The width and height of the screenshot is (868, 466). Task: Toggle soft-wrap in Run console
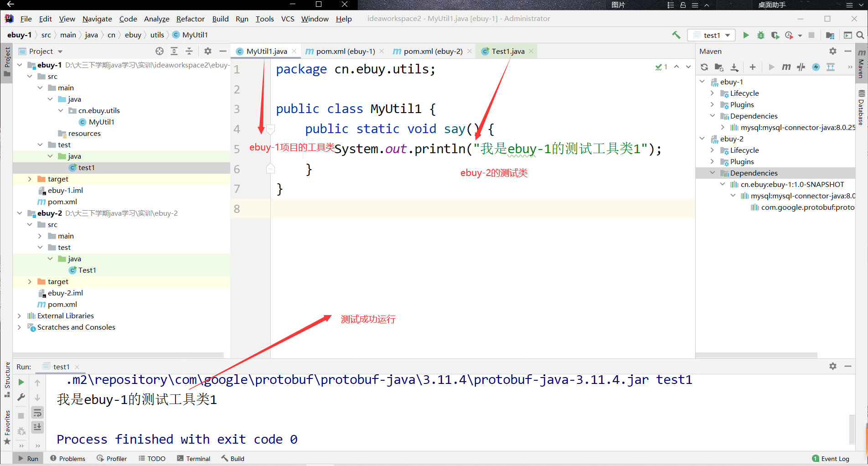(x=37, y=413)
